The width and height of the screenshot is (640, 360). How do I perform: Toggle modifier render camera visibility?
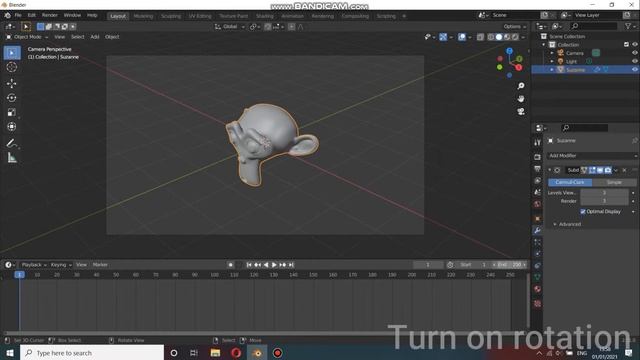[x=608, y=170]
